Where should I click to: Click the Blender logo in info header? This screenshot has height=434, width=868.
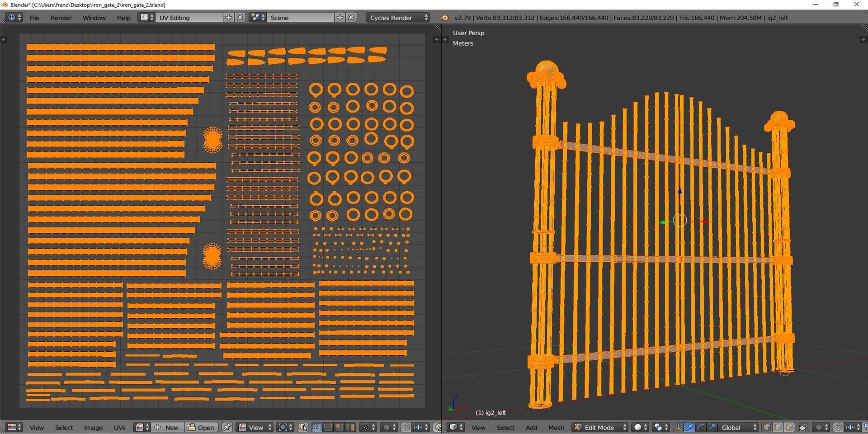(445, 18)
